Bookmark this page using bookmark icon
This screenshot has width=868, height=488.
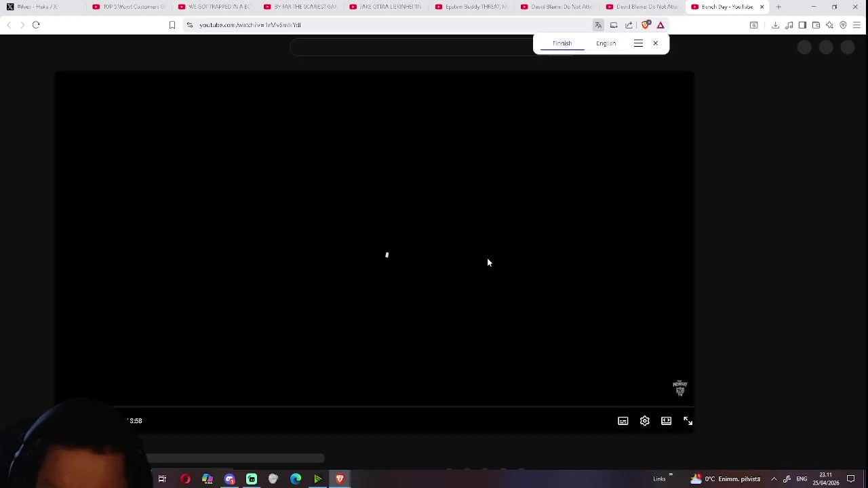[x=172, y=25]
